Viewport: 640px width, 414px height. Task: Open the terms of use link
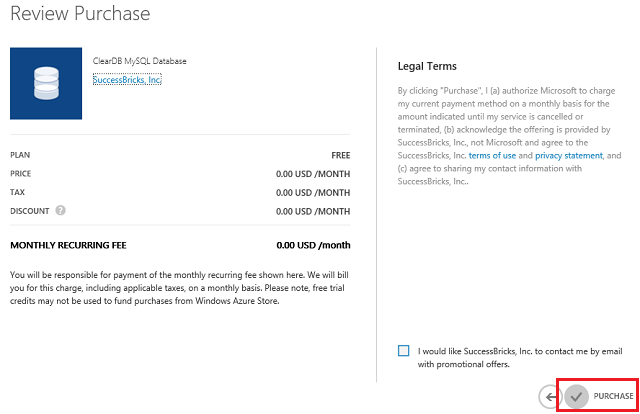tap(492, 156)
